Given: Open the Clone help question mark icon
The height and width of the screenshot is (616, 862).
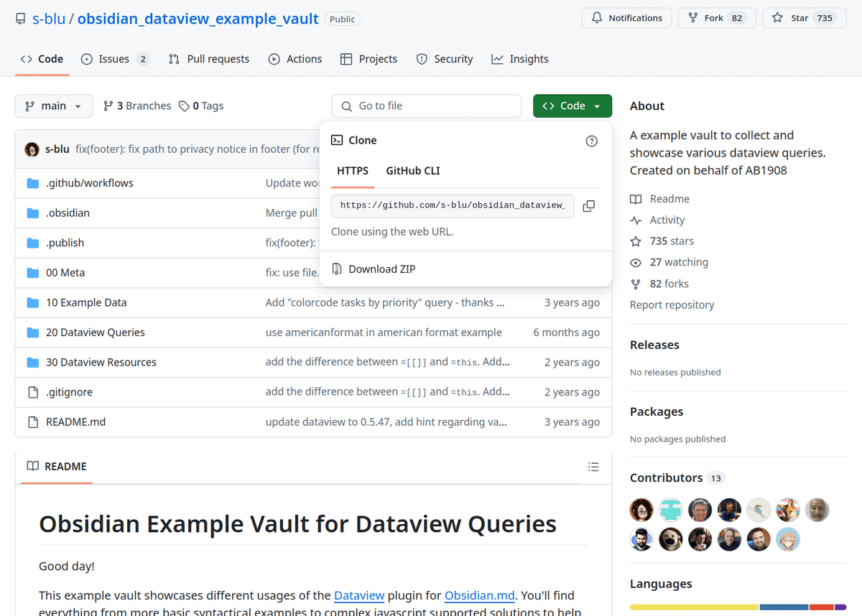Looking at the screenshot, I should [x=591, y=141].
